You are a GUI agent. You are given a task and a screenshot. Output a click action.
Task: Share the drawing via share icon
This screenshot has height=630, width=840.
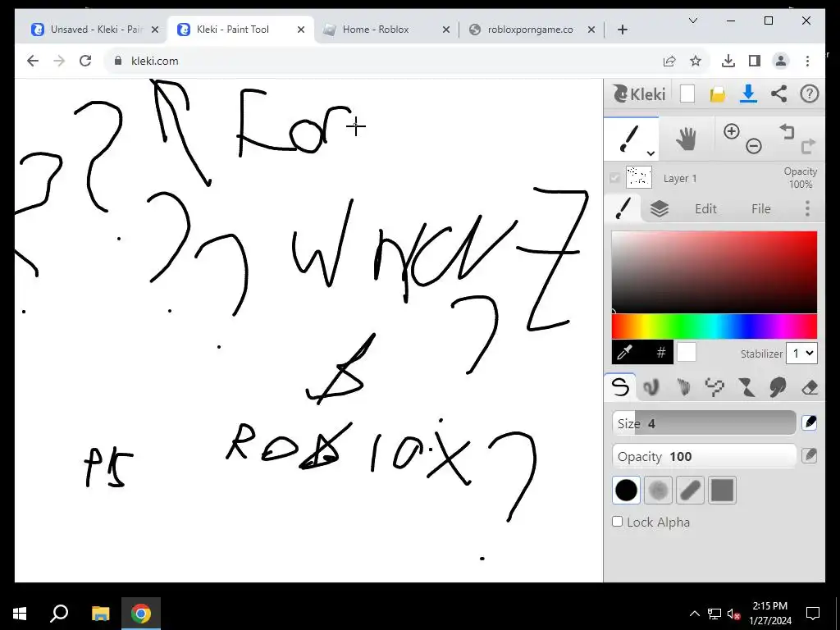778,94
